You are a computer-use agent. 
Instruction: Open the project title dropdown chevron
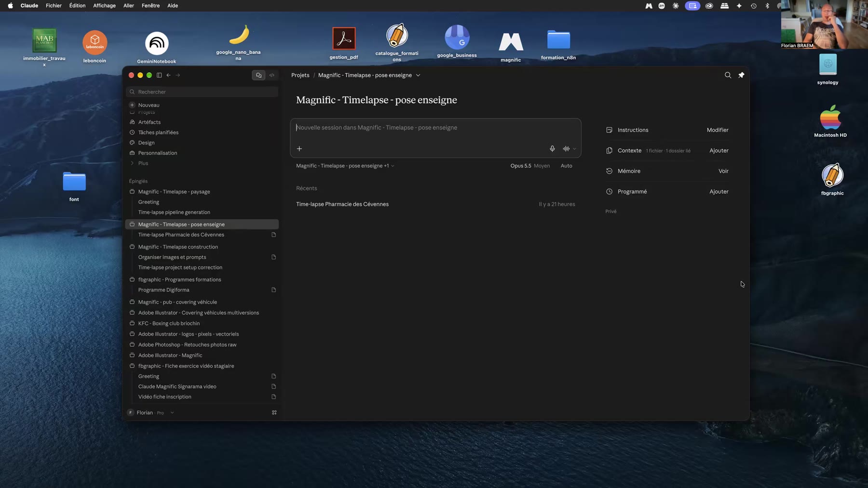tap(418, 75)
